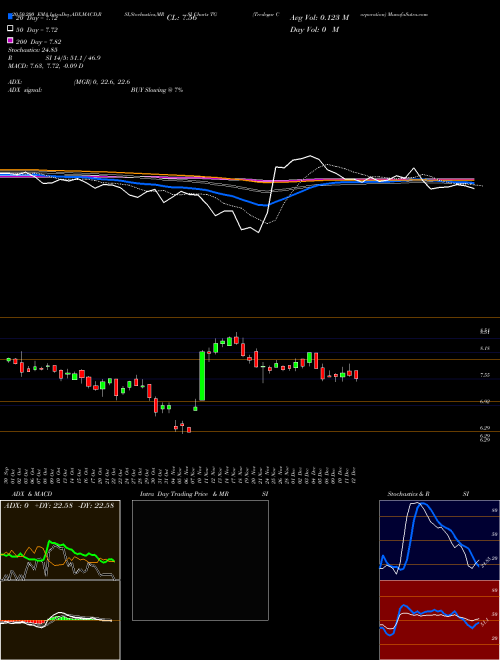This screenshot has height=660, width=500.
Task: Click the magenta 200 Day legend swatch
Action: coord(10,40)
